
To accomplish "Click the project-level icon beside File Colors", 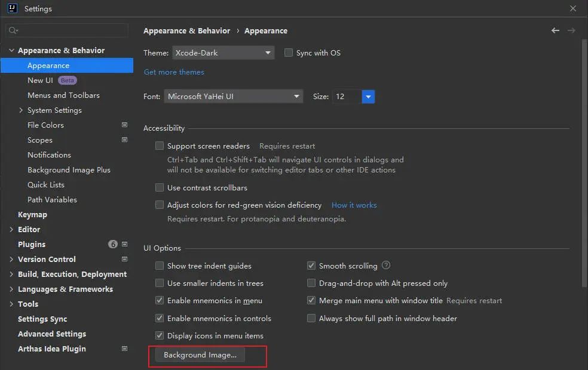I will point(124,125).
